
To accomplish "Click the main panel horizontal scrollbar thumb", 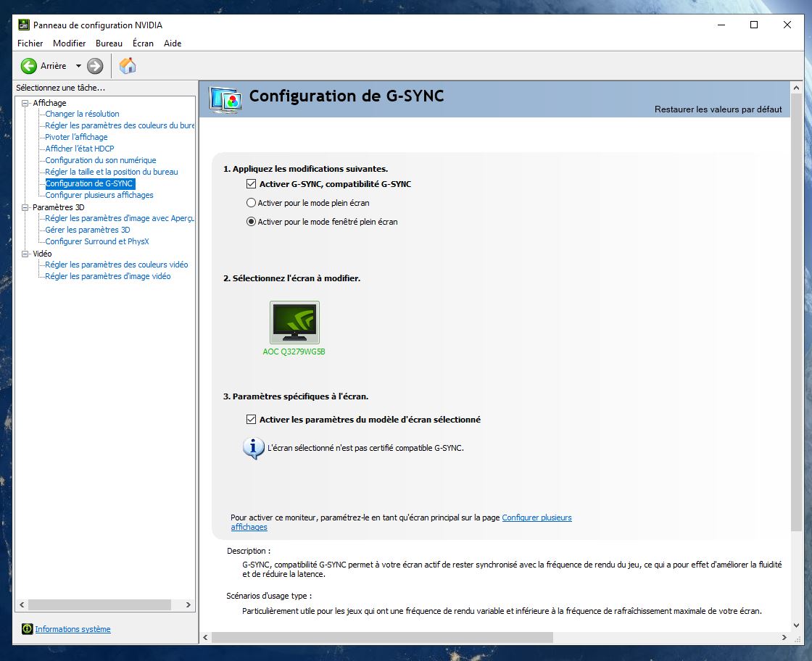I will (x=382, y=637).
